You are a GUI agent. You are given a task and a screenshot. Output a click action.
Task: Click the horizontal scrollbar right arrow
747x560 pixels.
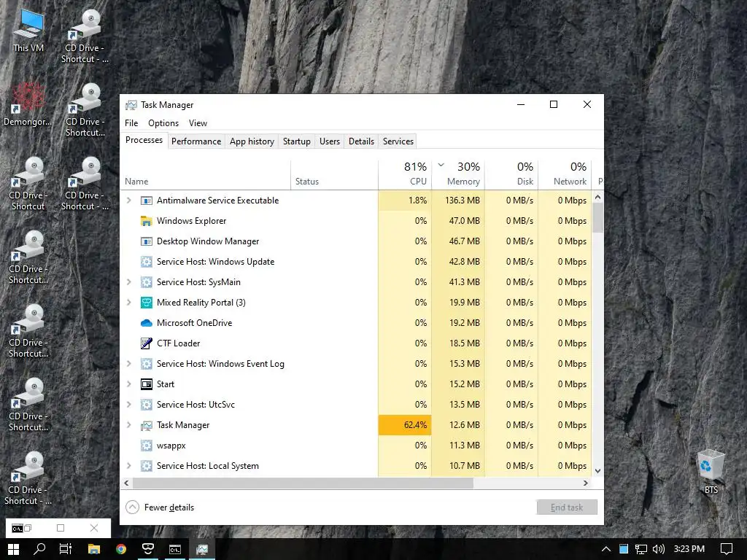click(x=586, y=483)
